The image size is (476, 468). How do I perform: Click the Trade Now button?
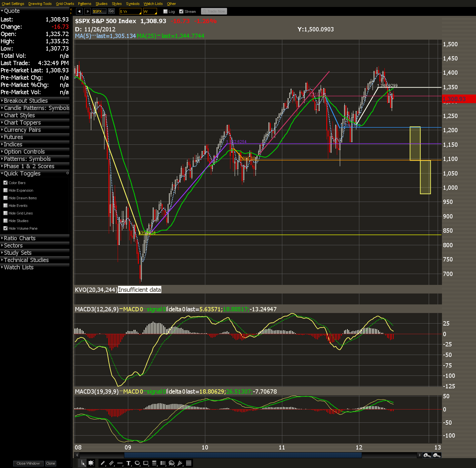(214, 11)
